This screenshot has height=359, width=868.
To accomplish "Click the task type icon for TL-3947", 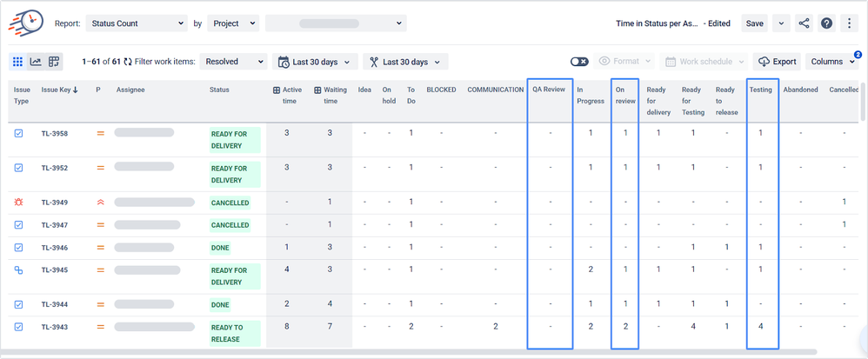I will click(x=18, y=224).
